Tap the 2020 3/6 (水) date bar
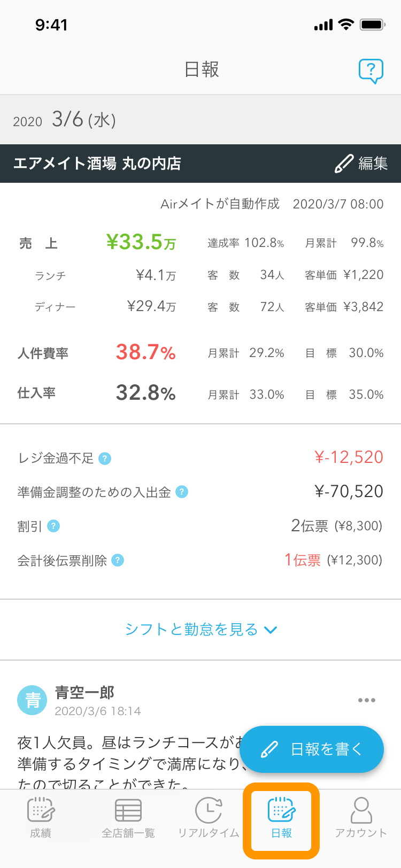 coord(200,120)
